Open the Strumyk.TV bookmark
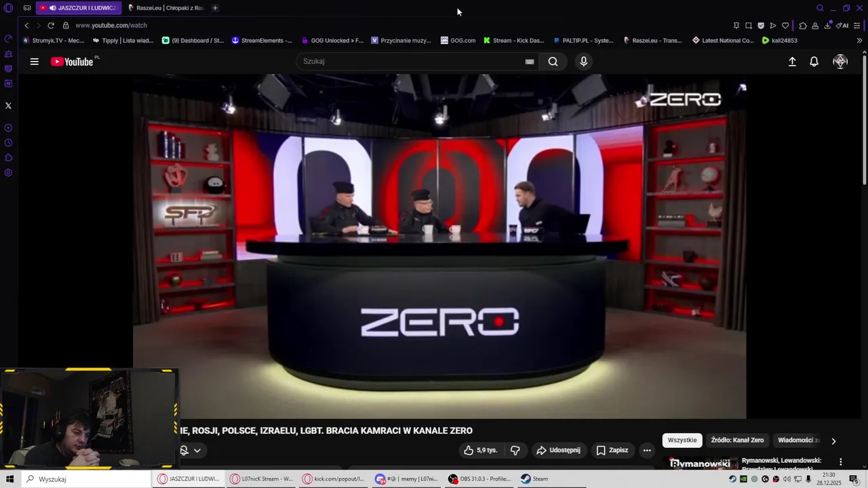 pyautogui.click(x=54, y=41)
